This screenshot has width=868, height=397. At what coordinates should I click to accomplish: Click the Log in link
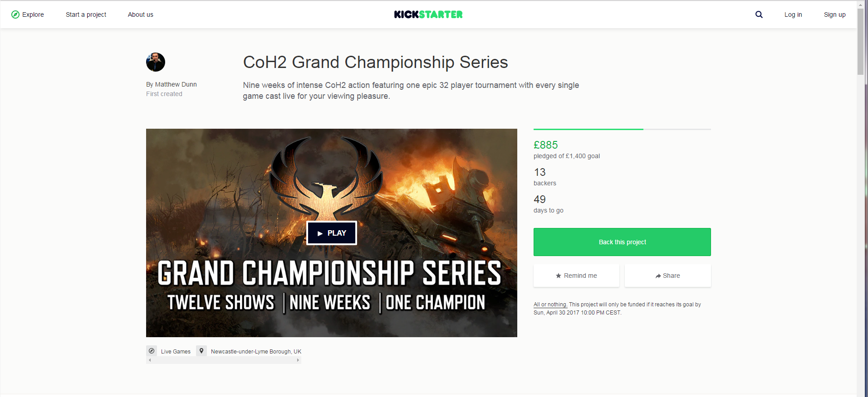[x=793, y=15]
